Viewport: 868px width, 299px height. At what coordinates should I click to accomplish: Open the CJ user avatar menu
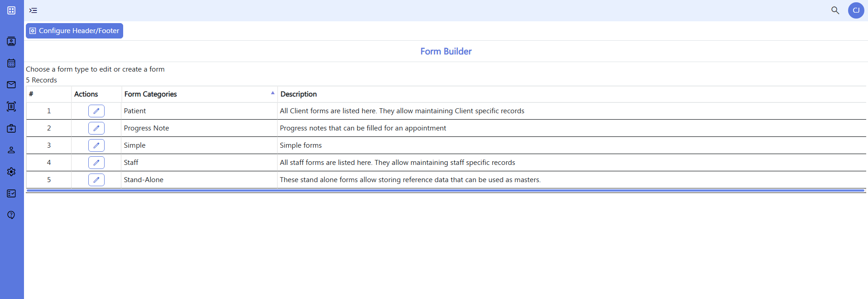click(x=856, y=10)
